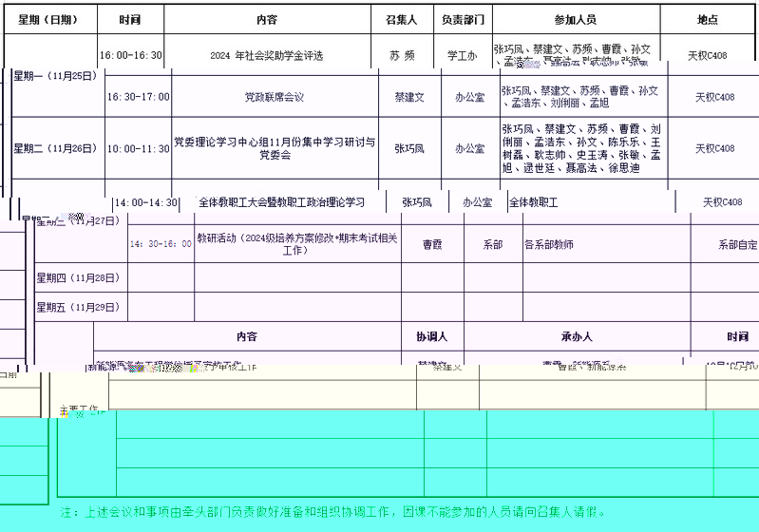The width and height of the screenshot is (759, 532).
Task: Select the 星期（日期） column header
Action: click(50, 19)
